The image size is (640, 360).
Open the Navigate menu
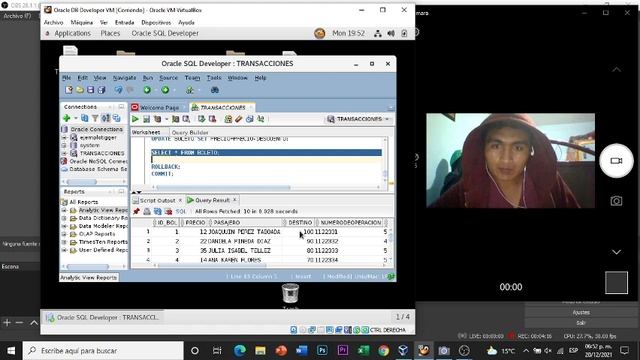coord(124,78)
